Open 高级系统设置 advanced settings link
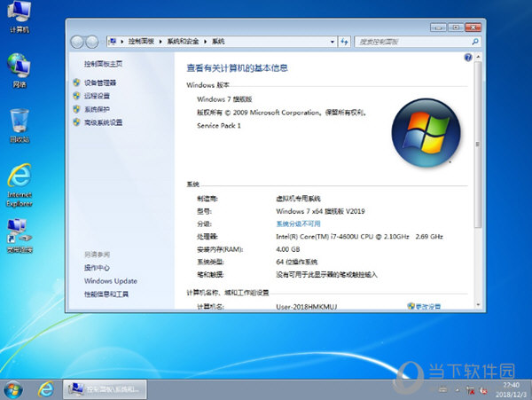Viewport: 532px width, 400px height. (103, 122)
